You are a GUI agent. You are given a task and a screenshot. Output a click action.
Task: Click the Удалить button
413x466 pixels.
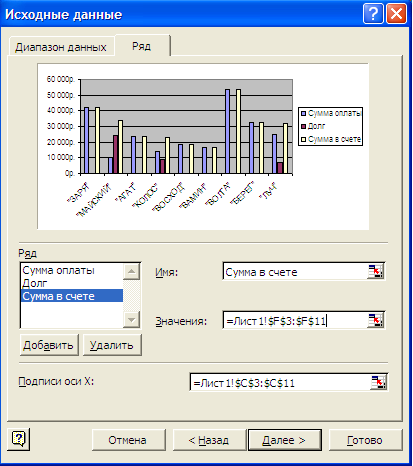pyautogui.click(x=112, y=345)
